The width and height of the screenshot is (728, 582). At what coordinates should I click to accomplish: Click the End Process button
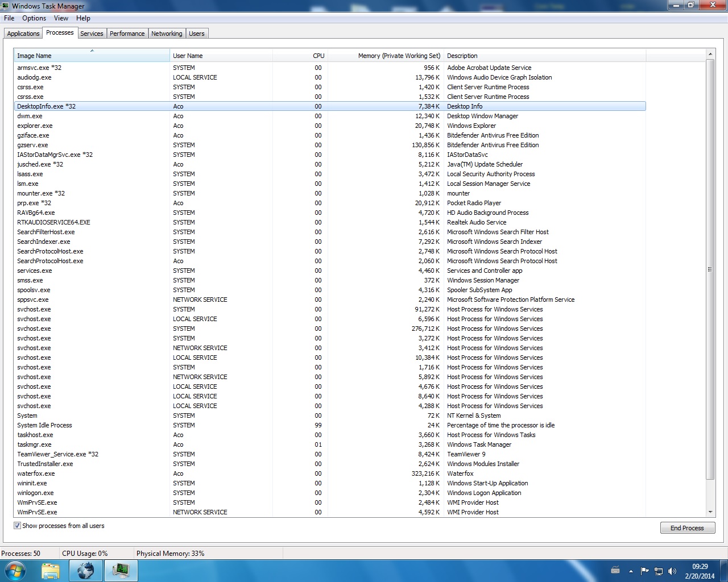pos(687,528)
